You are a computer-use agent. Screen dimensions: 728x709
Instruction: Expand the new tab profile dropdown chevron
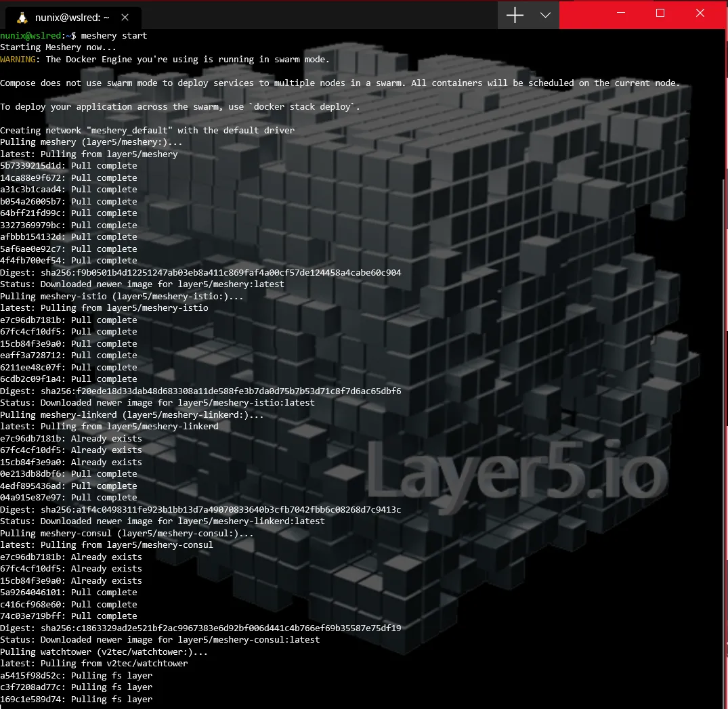pyautogui.click(x=545, y=16)
